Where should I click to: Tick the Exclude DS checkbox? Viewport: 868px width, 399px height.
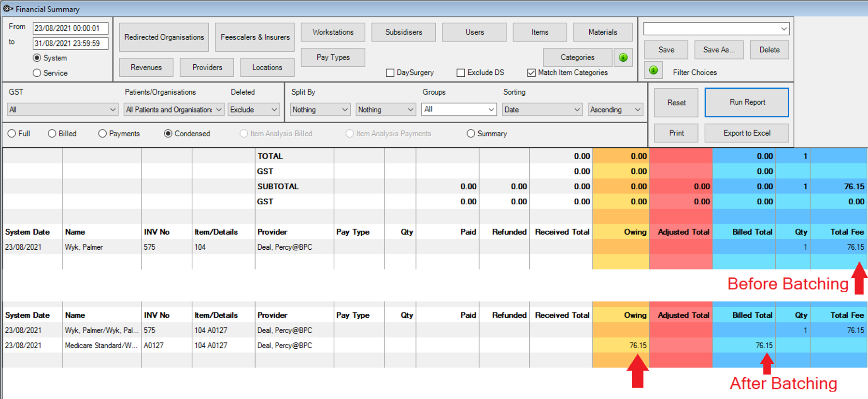pos(461,73)
